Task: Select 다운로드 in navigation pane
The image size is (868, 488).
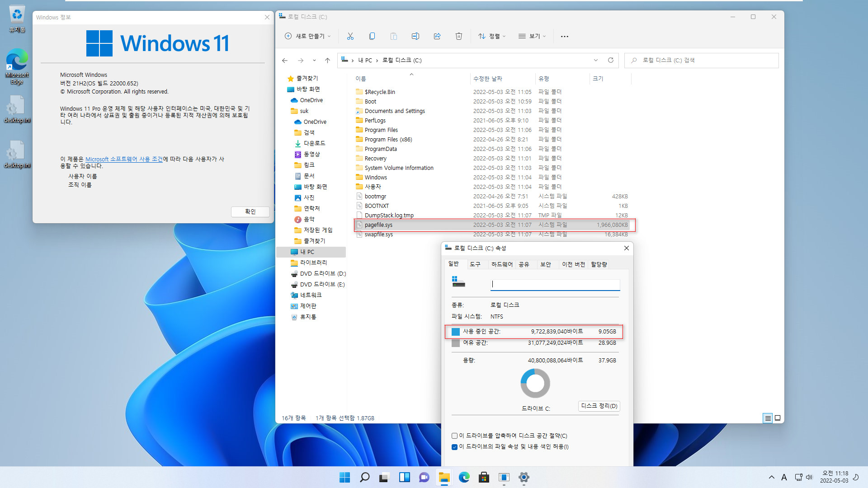Action: coord(311,143)
